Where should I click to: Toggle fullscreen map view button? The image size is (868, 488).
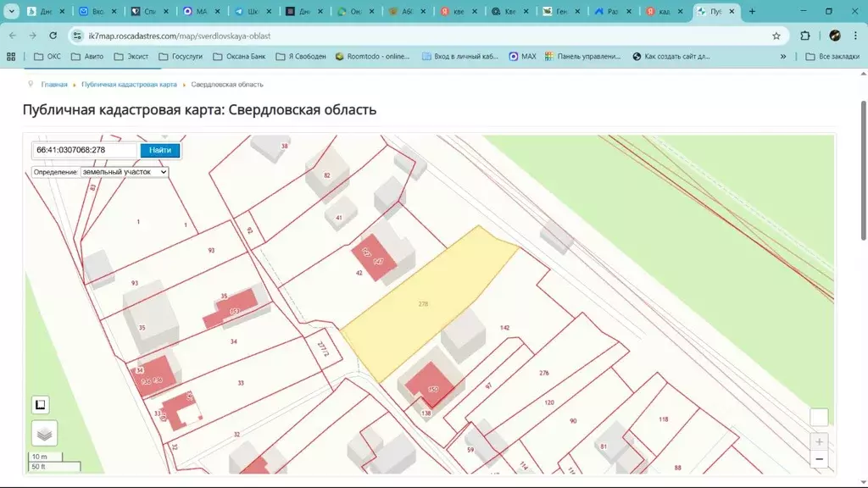click(818, 417)
